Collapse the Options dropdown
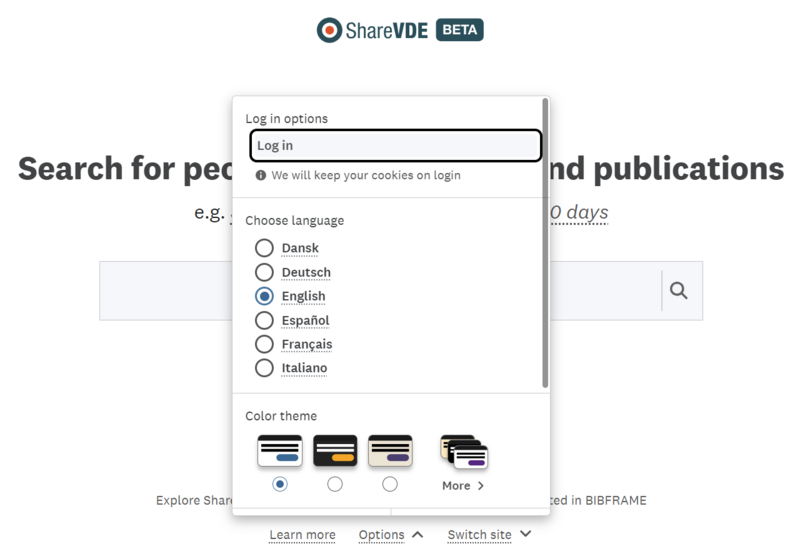 click(x=390, y=535)
